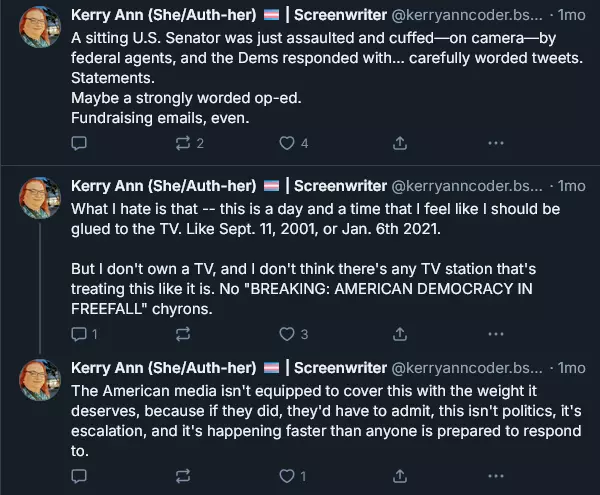This screenshot has height=495, width=600.
Task: Open more options on Senator assaulted post
Action: [495, 143]
